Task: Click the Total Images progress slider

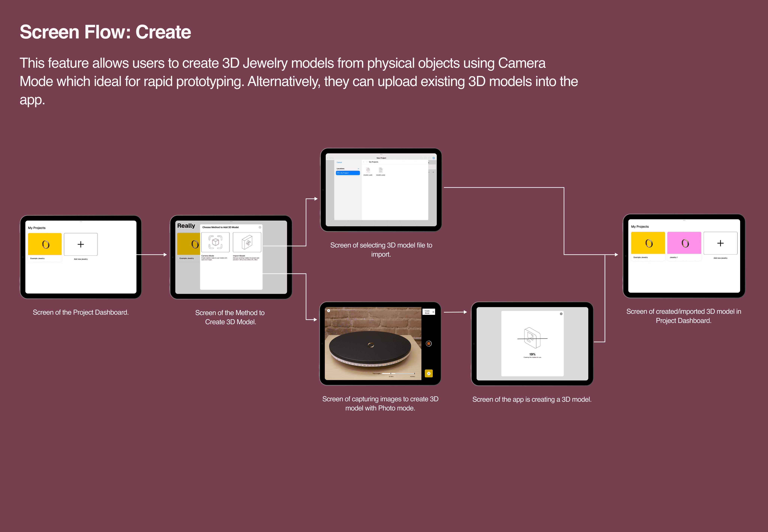Action: 398,373
